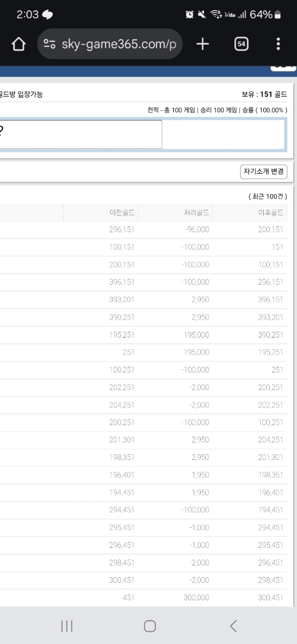Screen dimensions: 297x644
Task: Select the row with -96,000 처리골드
Action: coord(143,229)
